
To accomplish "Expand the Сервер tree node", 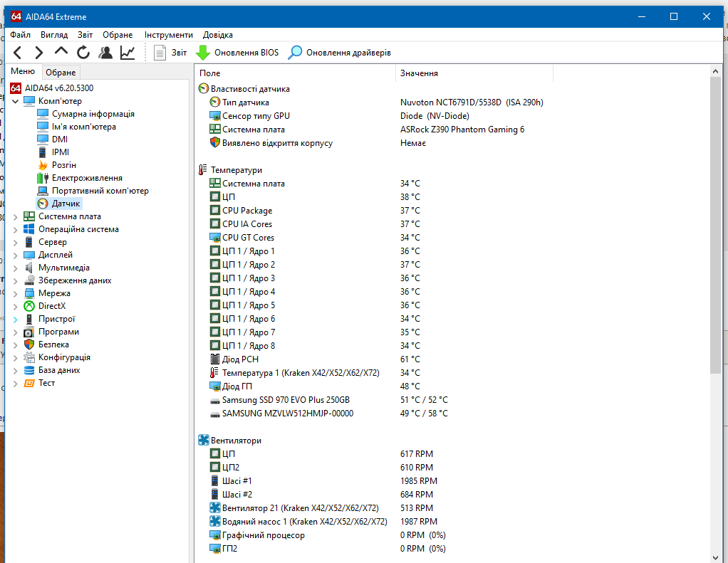I will pyautogui.click(x=16, y=242).
